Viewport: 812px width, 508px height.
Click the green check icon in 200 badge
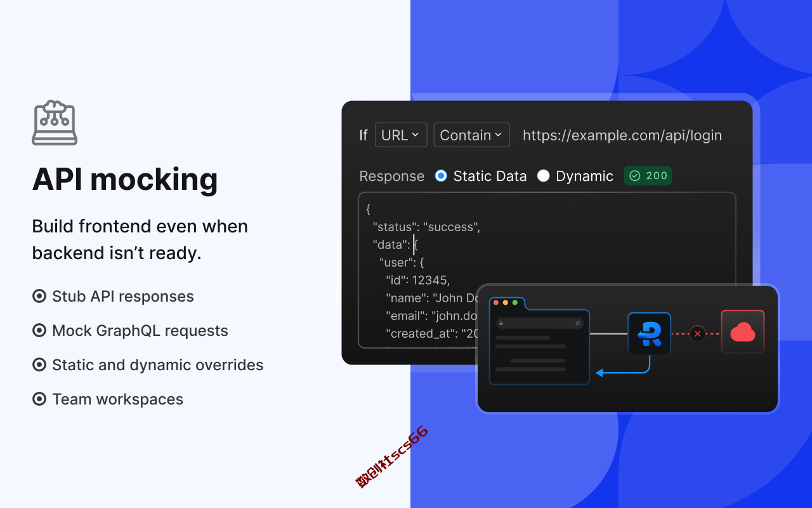click(x=635, y=176)
